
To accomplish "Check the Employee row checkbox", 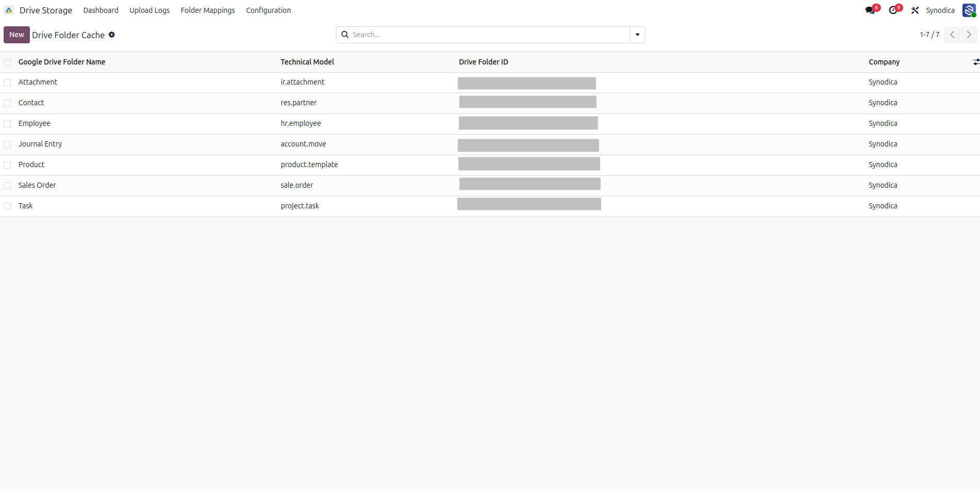I will [x=7, y=124].
